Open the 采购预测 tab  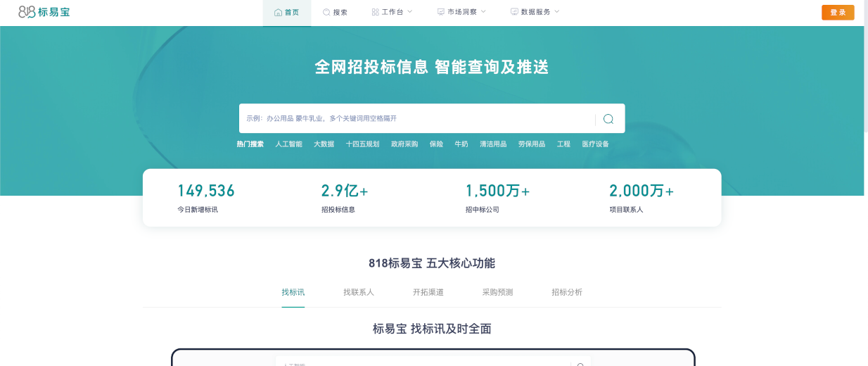pyautogui.click(x=497, y=292)
